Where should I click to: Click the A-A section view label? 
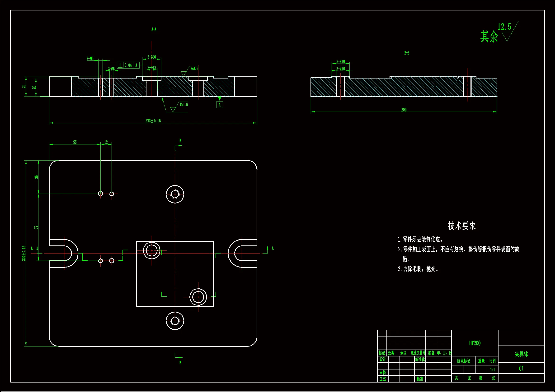click(154, 29)
